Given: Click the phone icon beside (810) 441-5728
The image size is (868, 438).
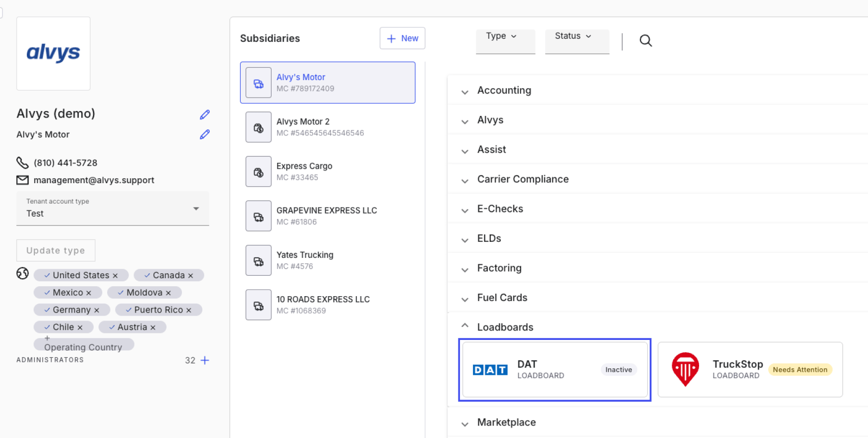Looking at the screenshot, I should pyautogui.click(x=22, y=163).
